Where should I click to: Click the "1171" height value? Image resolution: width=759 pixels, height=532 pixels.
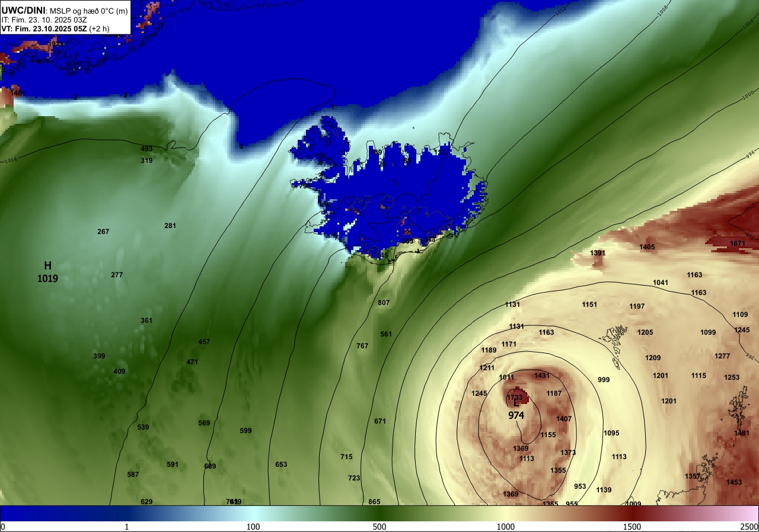click(509, 344)
